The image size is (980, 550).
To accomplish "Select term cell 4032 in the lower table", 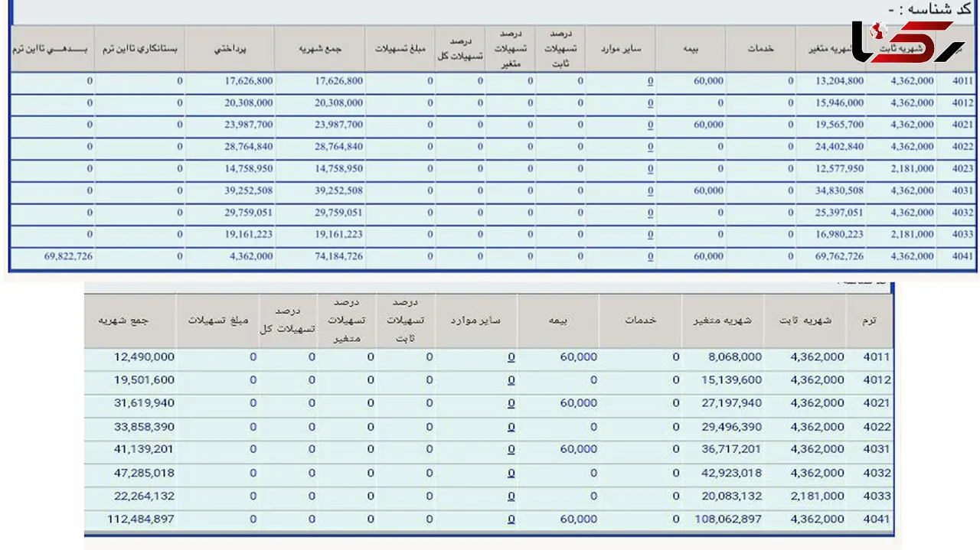I will tap(877, 474).
